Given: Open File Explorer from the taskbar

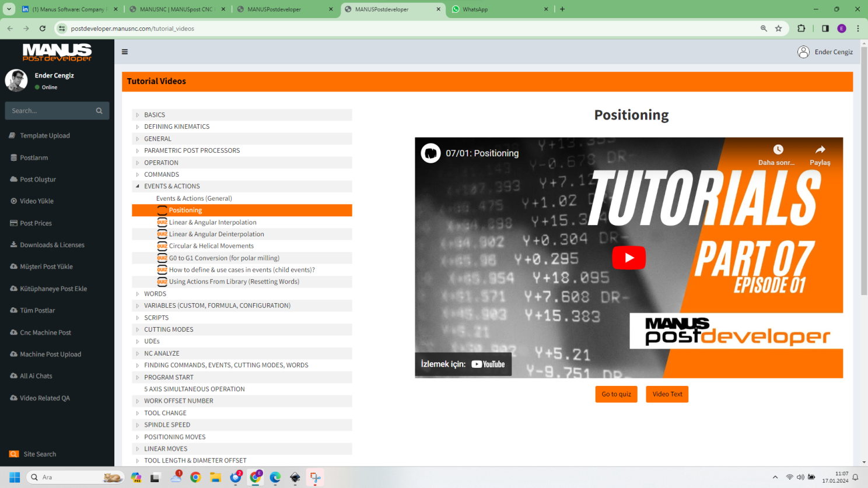Looking at the screenshot, I should [x=215, y=478].
